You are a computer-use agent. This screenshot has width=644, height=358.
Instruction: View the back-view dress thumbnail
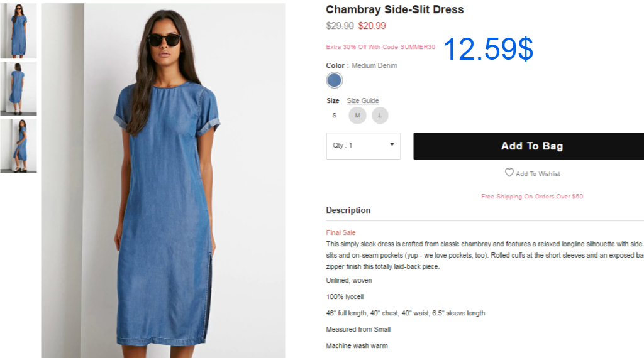pyautogui.click(x=18, y=88)
